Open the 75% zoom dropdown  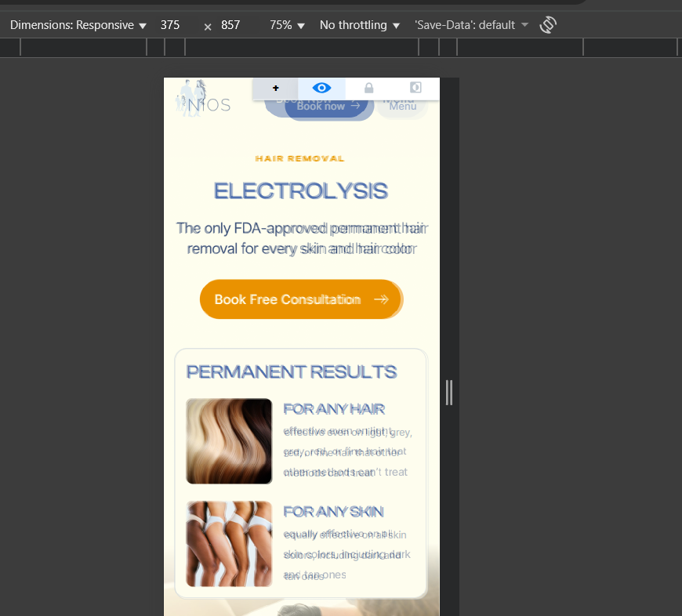pos(287,25)
